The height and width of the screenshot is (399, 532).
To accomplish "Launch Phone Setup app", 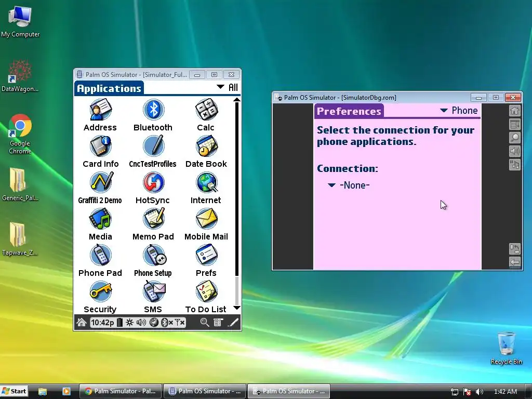I will click(x=153, y=260).
